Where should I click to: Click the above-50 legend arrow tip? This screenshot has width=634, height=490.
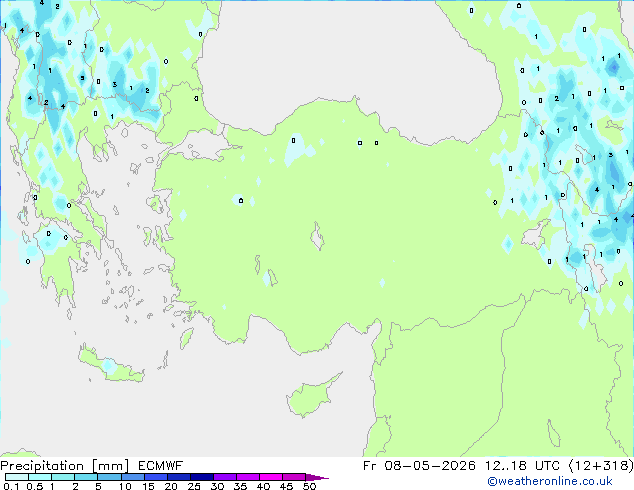click(x=317, y=477)
